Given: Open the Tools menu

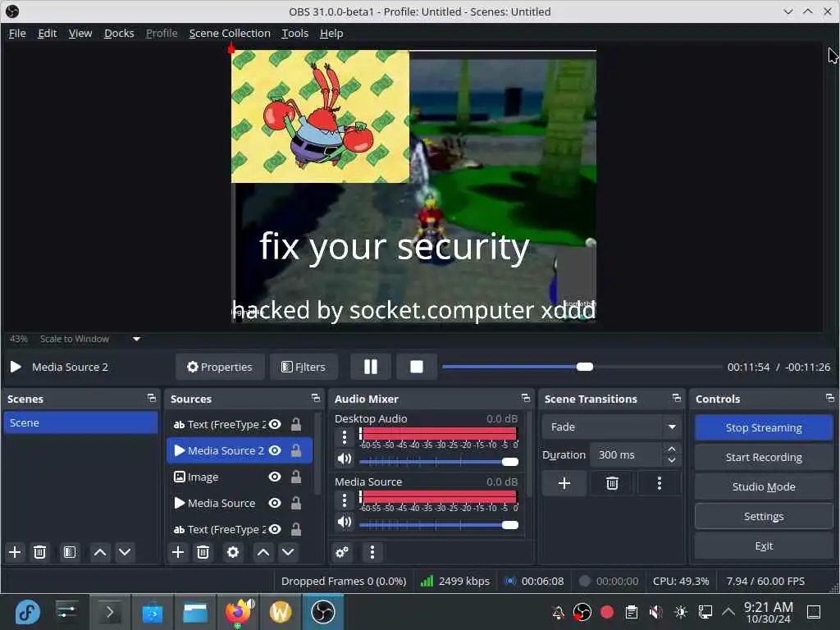Looking at the screenshot, I should (x=295, y=33).
